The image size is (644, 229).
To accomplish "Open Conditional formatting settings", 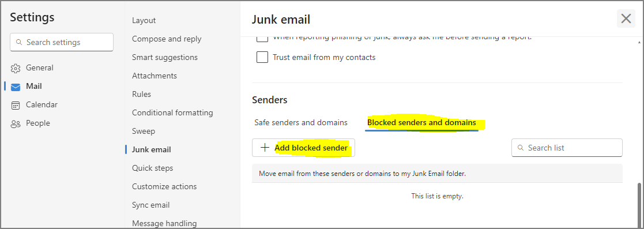I will pyautogui.click(x=172, y=112).
